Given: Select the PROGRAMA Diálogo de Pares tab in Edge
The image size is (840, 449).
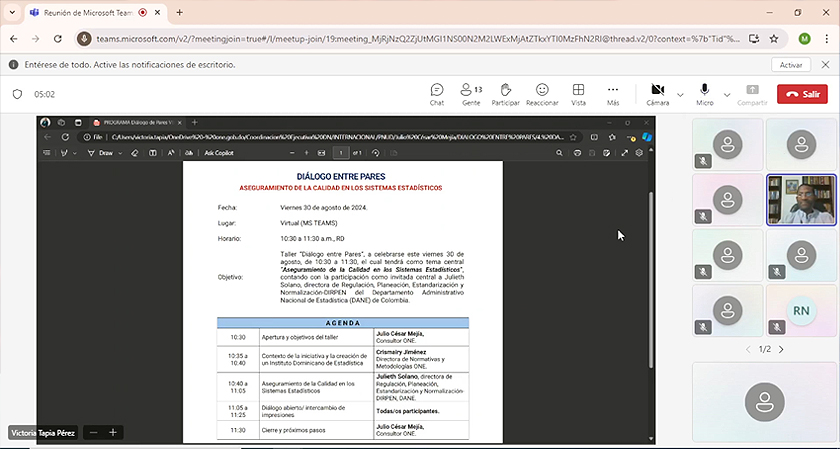Looking at the screenshot, I should 137,122.
